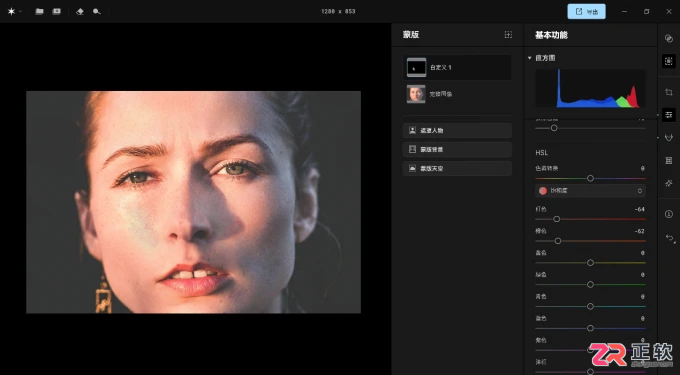Activate the magnifier zoom icon
680x375 pixels.
click(x=97, y=12)
